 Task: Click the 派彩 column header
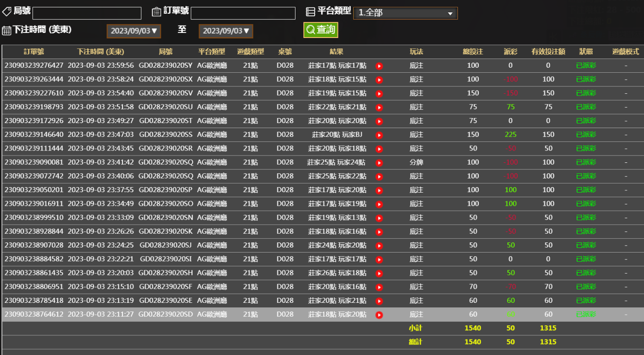coord(510,52)
